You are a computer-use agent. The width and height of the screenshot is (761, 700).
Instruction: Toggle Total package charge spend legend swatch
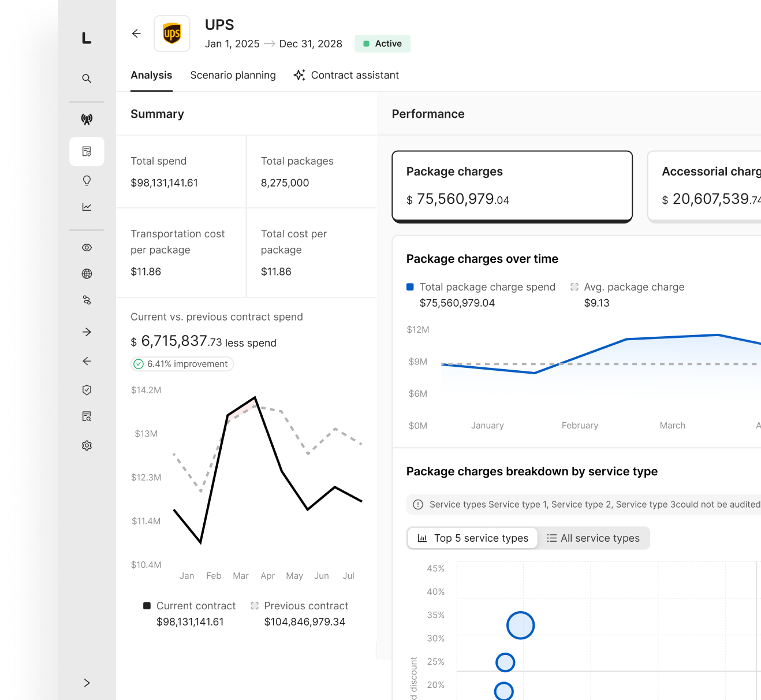point(410,287)
